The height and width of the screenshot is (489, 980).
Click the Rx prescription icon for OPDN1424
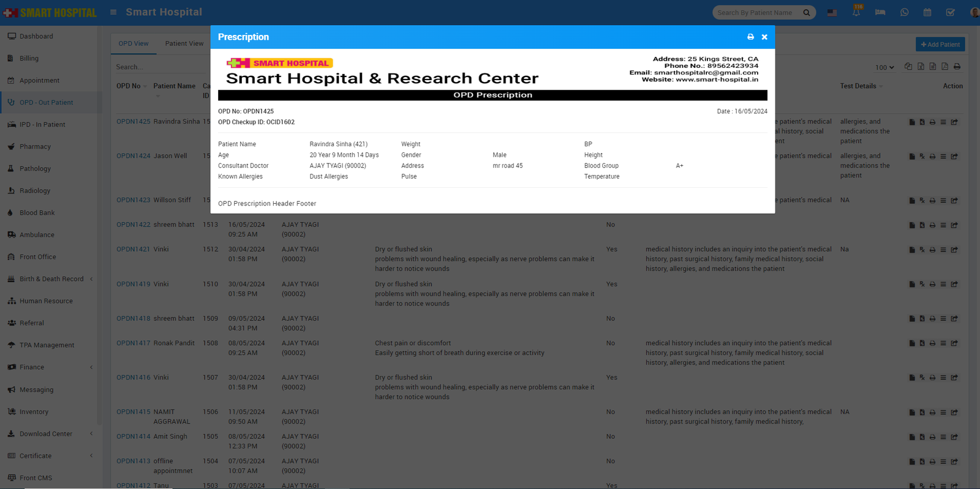922,157
